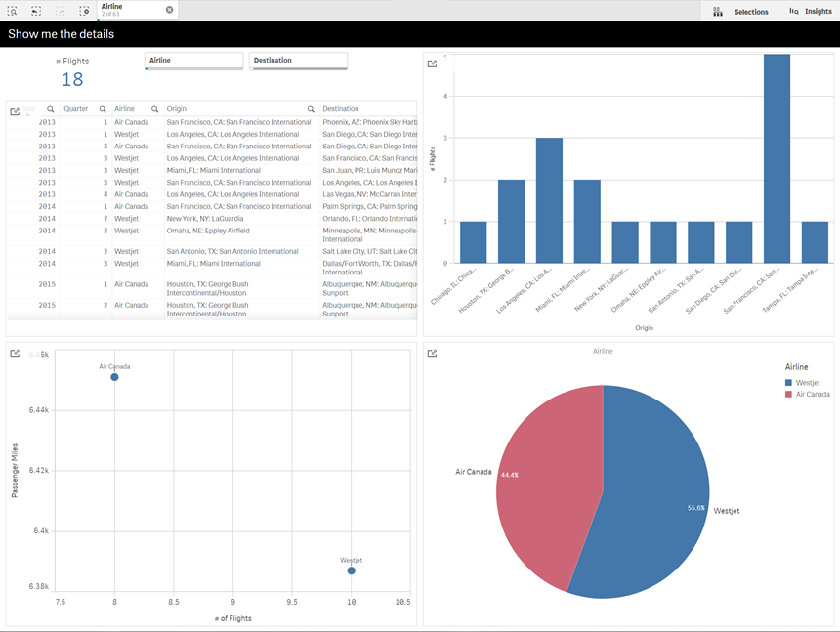
Task: Toggle the Year column sort order
Action: point(30,108)
